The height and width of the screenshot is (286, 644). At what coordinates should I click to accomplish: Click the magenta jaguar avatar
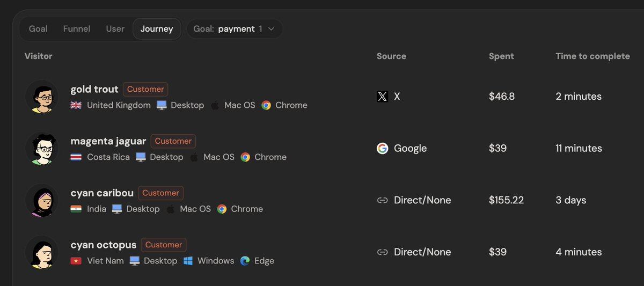(x=41, y=149)
